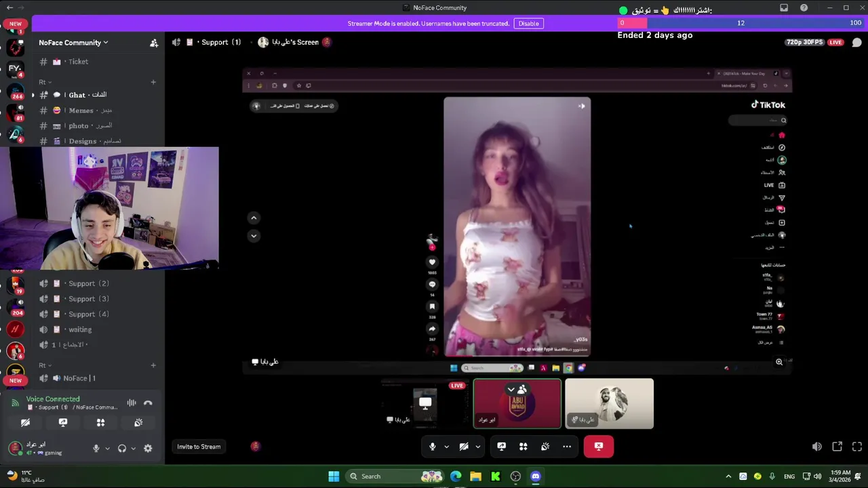This screenshot has width=868, height=488.
Task: Share screen from the bottom call controls
Action: (x=502, y=447)
